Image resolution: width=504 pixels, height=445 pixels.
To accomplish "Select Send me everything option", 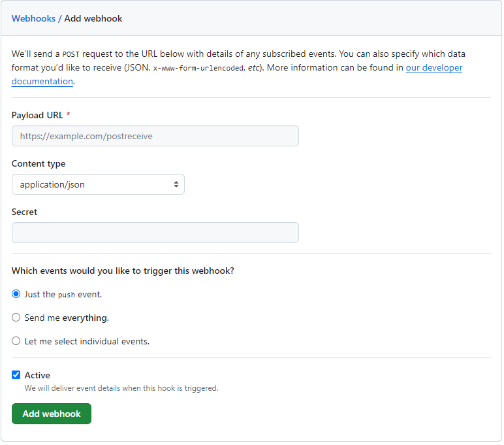I will (16, 318).
